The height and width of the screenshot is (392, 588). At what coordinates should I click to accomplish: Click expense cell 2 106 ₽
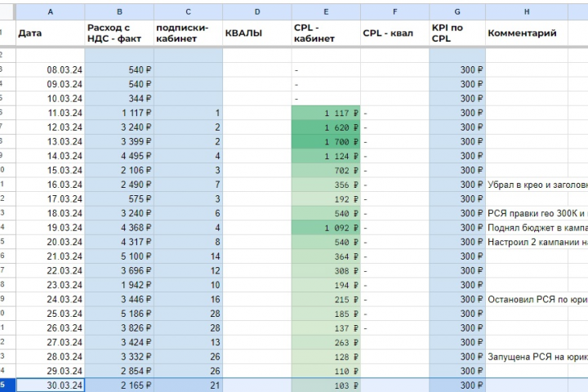119,170
